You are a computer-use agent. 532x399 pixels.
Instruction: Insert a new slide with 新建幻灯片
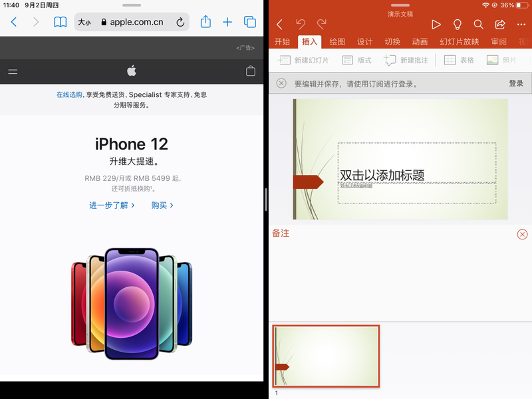[x=303, y=61]
